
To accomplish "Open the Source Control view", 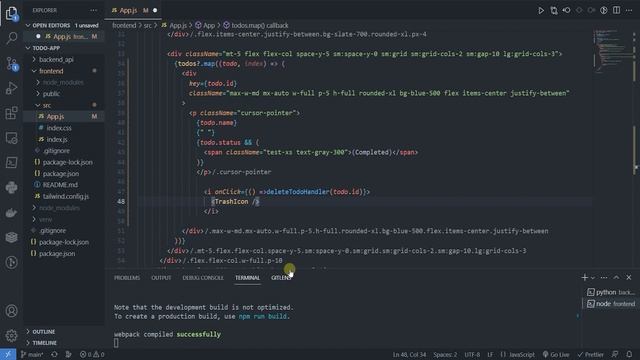I will click(x=11, y=64).
